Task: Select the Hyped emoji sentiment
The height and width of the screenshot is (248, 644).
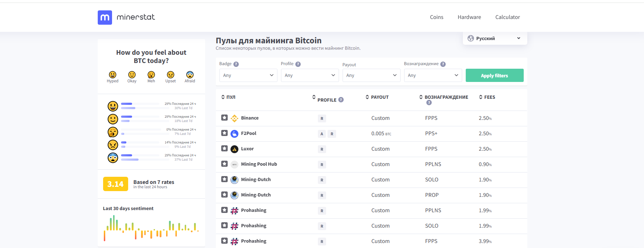Action: [x=112, y=75]
